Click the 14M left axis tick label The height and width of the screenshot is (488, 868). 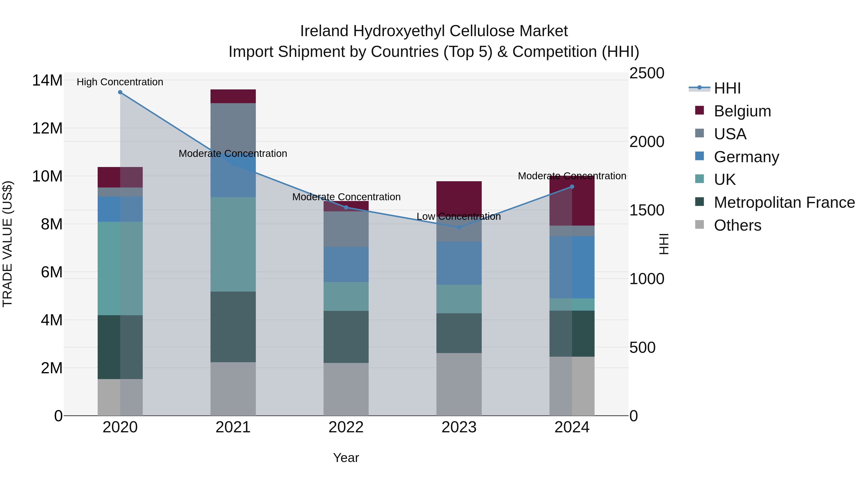[x=47, y=80]
